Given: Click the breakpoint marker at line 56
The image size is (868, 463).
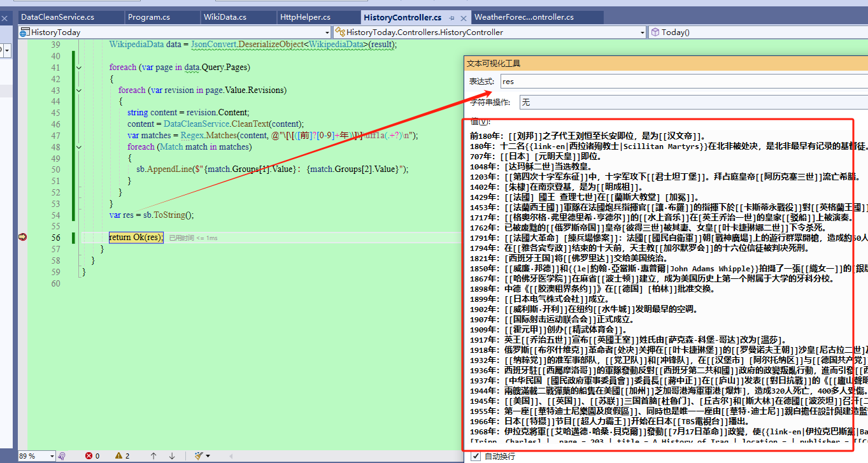Looking at the screenshot, I should tap(23, 238).
